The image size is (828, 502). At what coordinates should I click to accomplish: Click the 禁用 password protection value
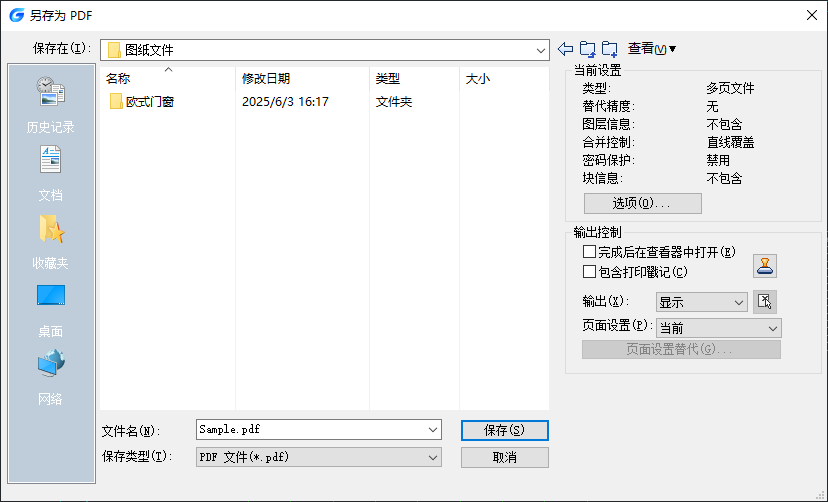(x=718, y=160)
